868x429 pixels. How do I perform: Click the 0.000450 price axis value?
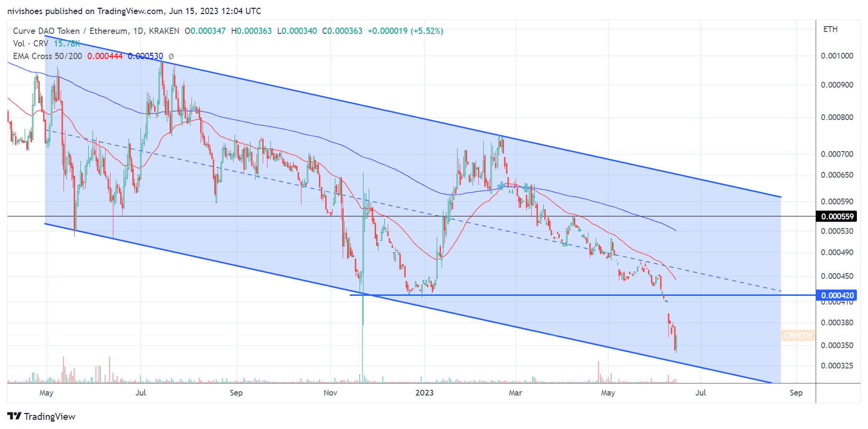pyautogui.click(x=837, y=276)
